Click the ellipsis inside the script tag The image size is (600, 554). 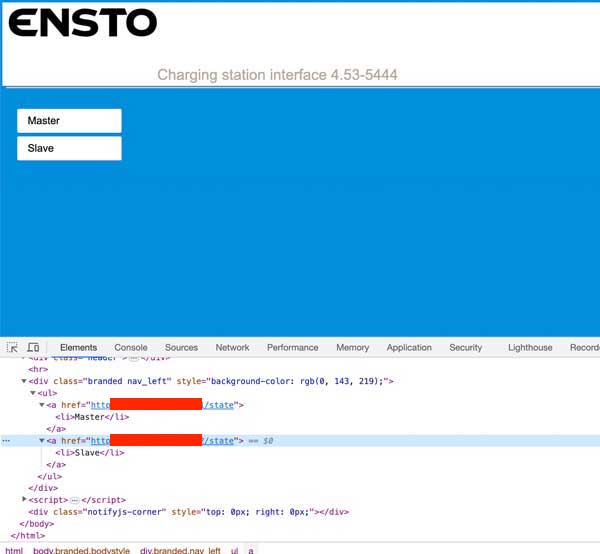75,500
